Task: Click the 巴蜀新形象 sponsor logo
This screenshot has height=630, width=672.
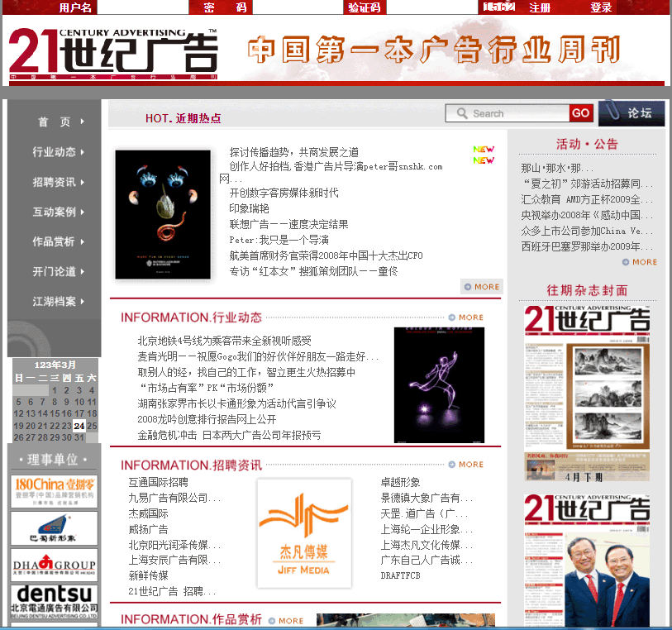Action: pos(54,528)
